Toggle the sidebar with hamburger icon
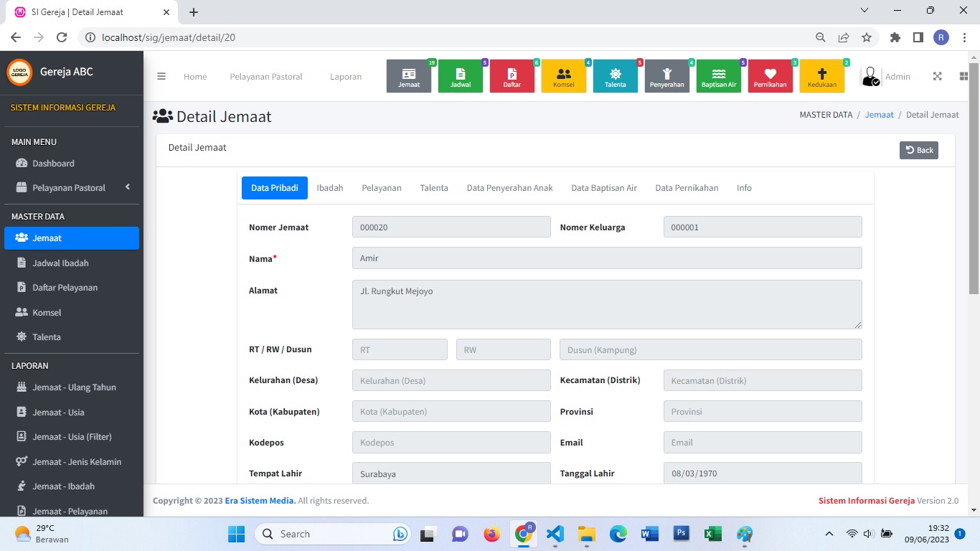Screen dimensions: 980x551 (161, 77)
